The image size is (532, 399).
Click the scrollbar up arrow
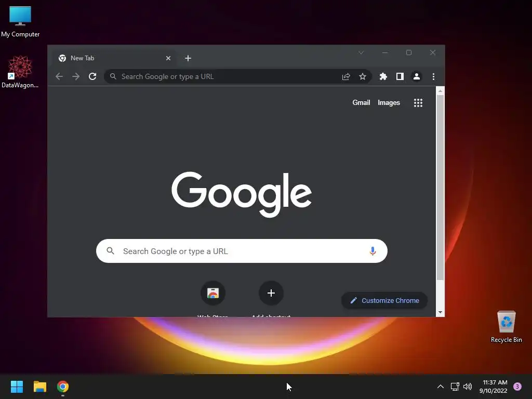pos(440,91)
